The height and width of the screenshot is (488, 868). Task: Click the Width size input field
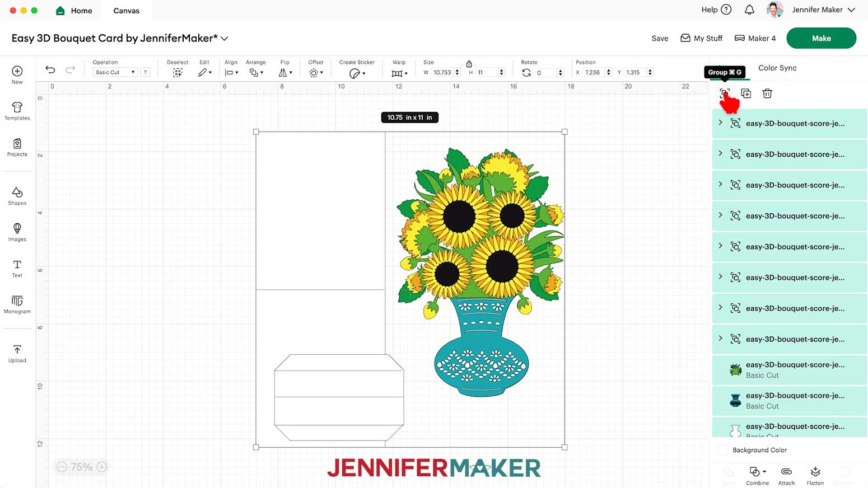click(x=442, y=72)
